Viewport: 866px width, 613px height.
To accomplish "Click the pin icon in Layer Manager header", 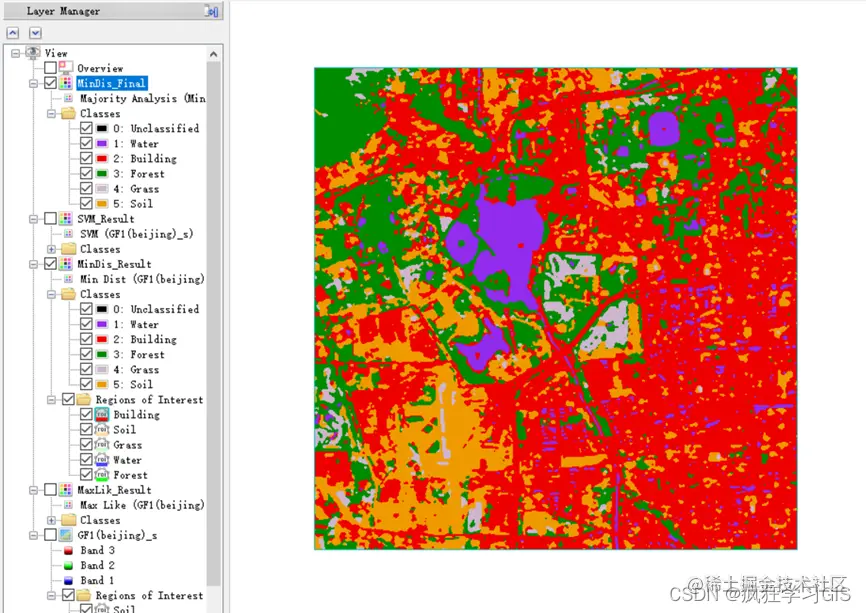I will (211, 11).
